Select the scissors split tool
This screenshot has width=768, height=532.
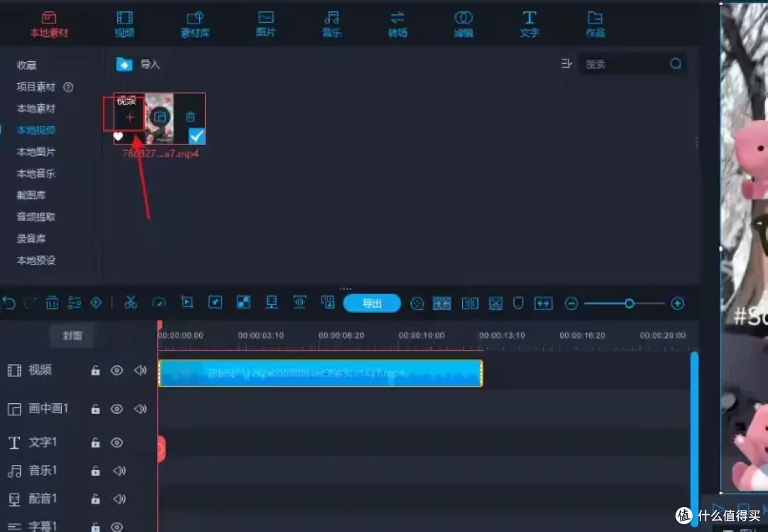[x=131, y=303]
